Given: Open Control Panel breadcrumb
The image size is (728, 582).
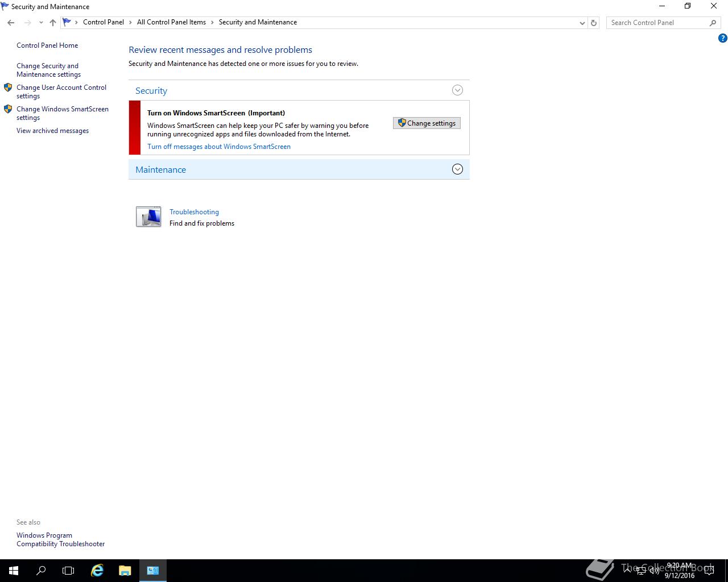Looking at the screenshot, I should [104, 22].
